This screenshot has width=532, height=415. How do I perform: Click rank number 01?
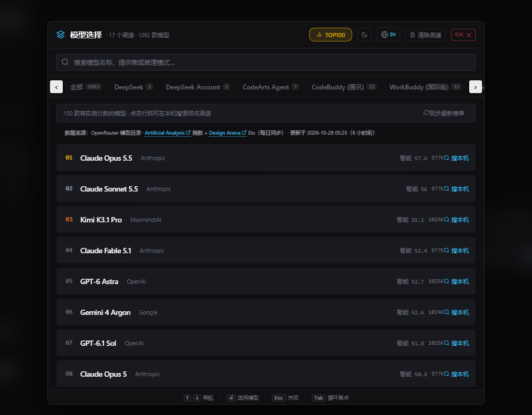tap(69, 158)
